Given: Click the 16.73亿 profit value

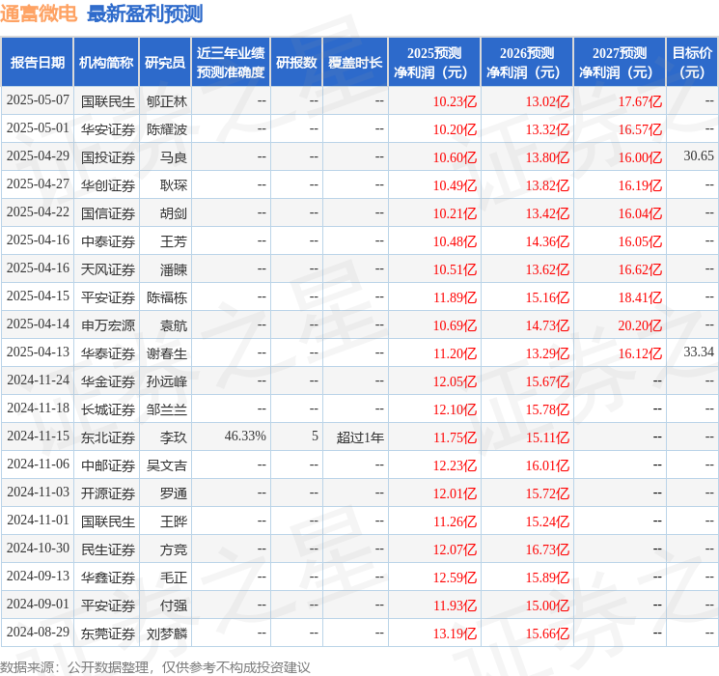Looking at the screenshot, I should [547, 549].
